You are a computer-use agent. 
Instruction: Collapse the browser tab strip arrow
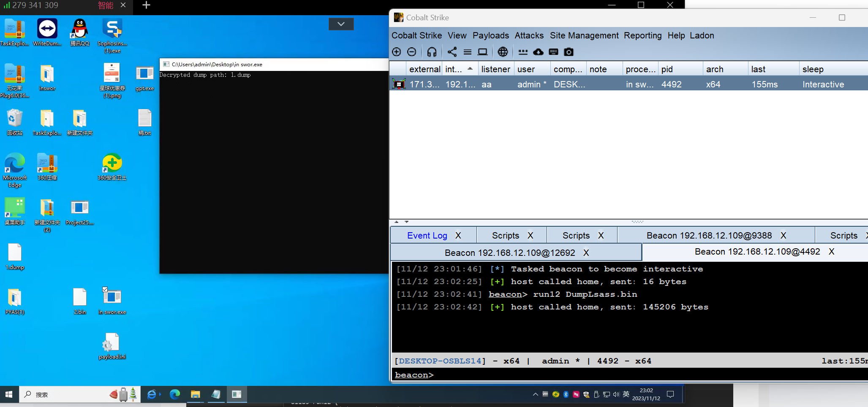[341, 24]
